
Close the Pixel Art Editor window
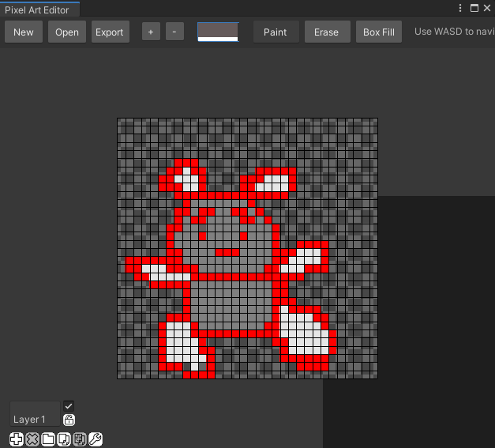click(487, 8)
